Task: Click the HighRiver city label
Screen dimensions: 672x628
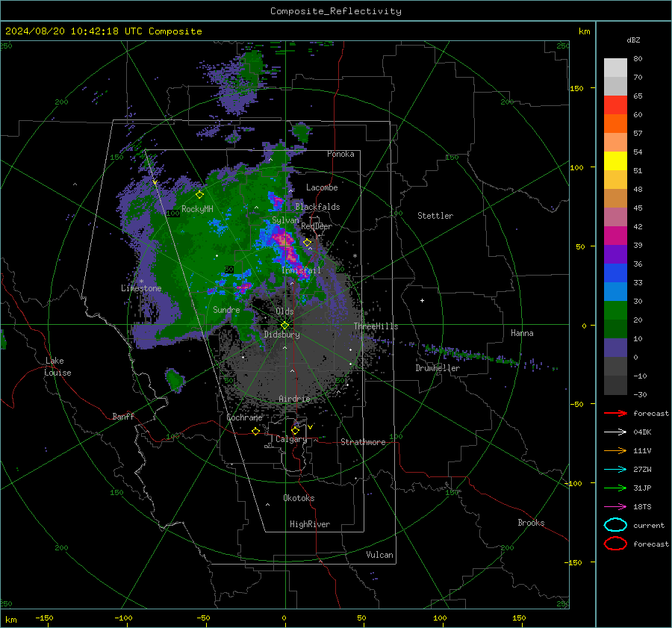Action: pos(310,524)
